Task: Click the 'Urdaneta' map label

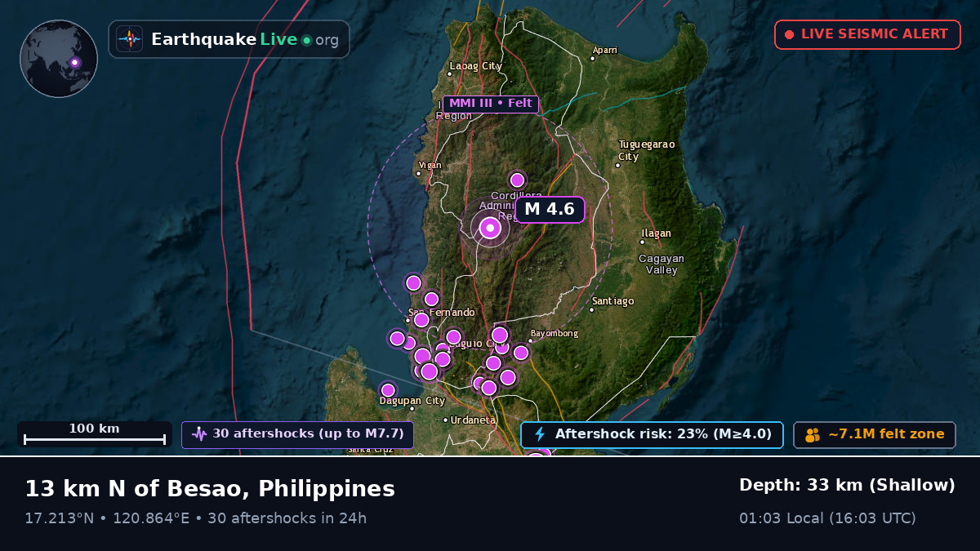Action: tap(474, 420)
